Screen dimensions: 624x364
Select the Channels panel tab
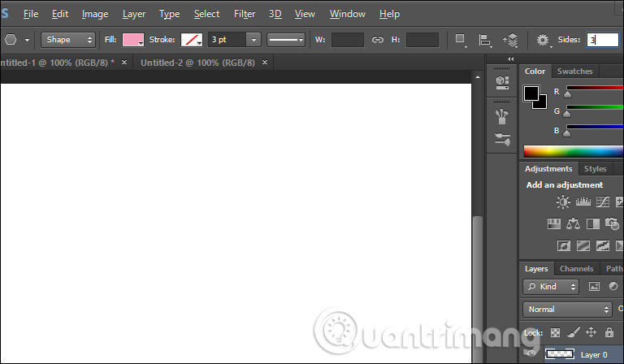576,269
